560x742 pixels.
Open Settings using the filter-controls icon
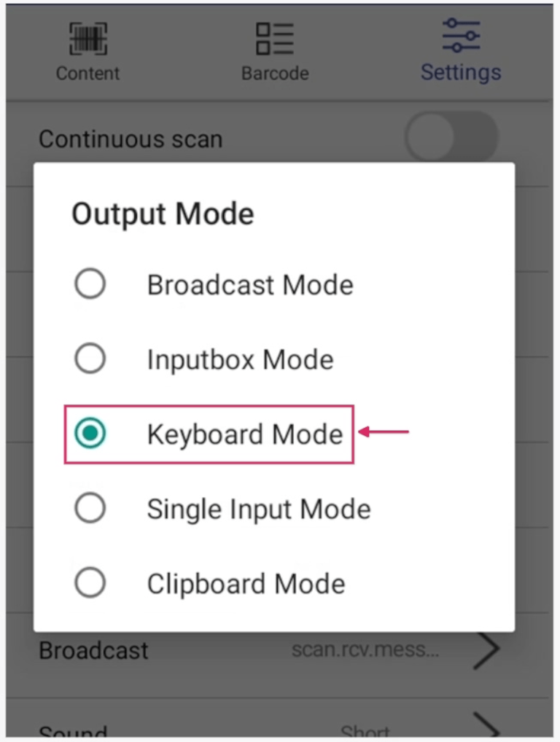click(x=460, y=35)
